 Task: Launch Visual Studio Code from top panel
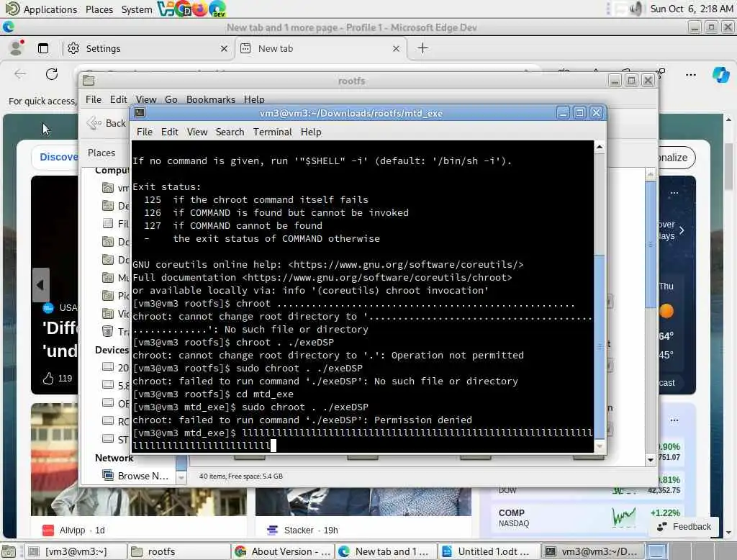click(166, 9)
